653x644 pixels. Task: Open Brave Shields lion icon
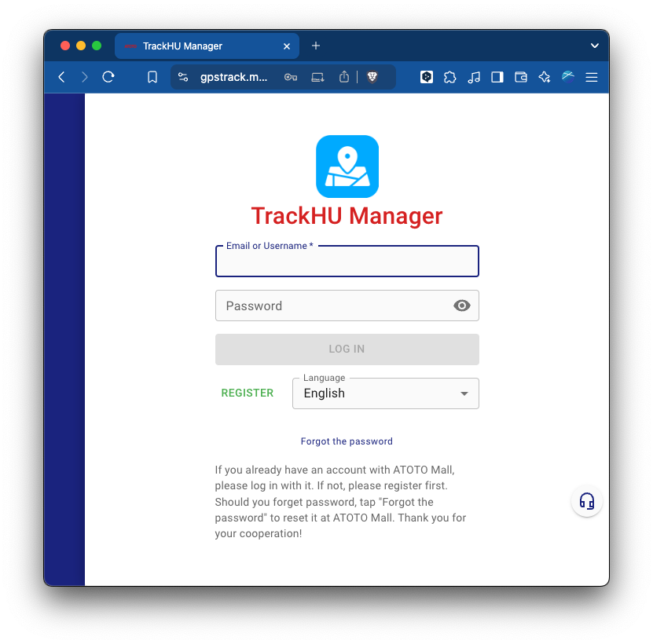point(372,77)
